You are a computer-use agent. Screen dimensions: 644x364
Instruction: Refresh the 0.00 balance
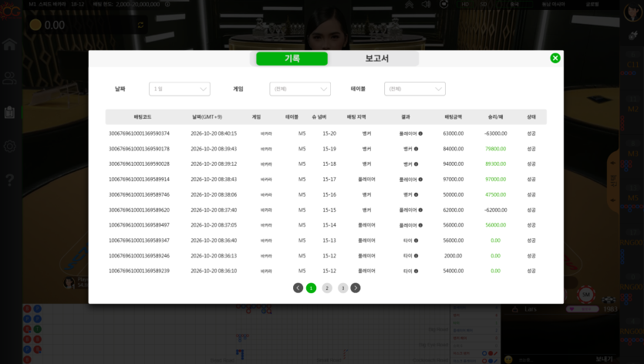[140, 25]
